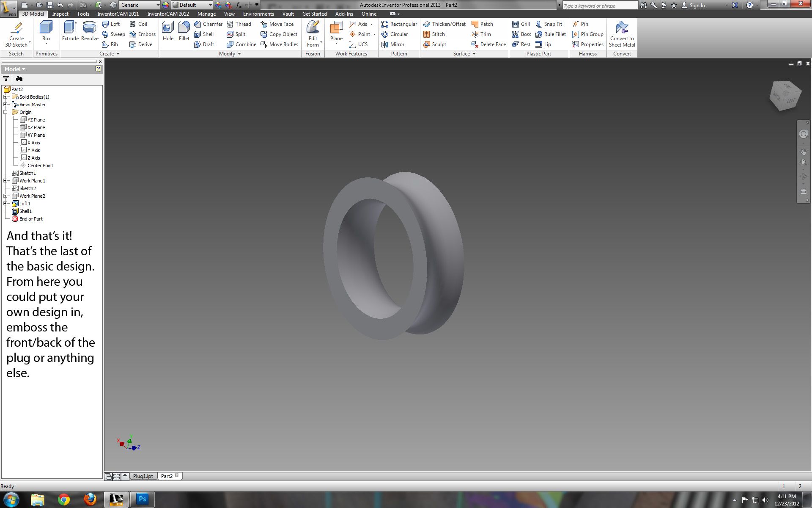Switch to the Inspect ribbon tab
This screenshot has width=812, height=508.
pos(60,14)
